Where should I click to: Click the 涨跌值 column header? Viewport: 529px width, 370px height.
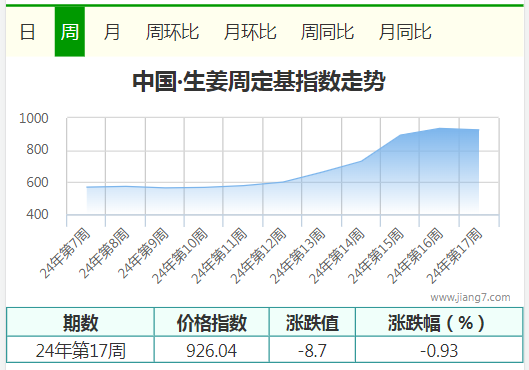[312, 323]
